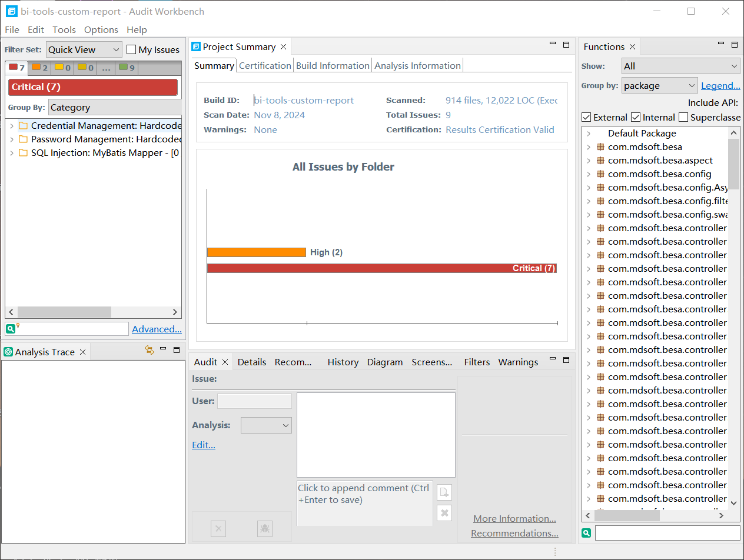Viewport: 744px width, 560px height.
Task: Switch to the Build Information tab
Action: 333,65
